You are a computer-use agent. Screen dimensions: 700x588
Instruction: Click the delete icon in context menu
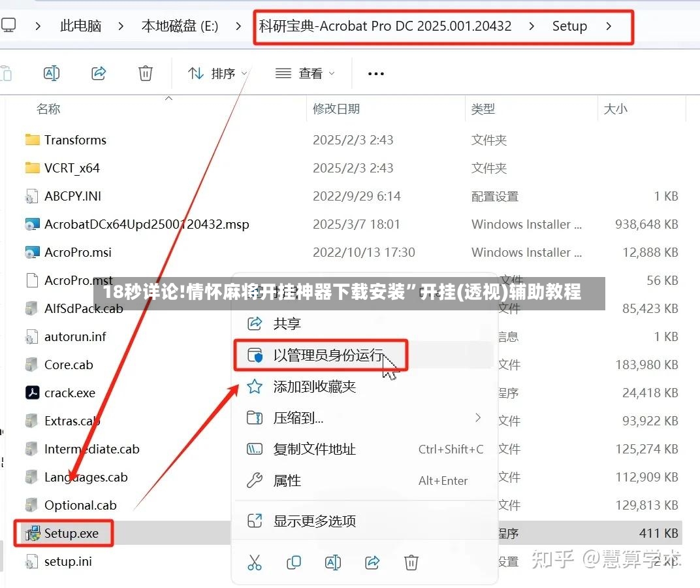(411, 563)
